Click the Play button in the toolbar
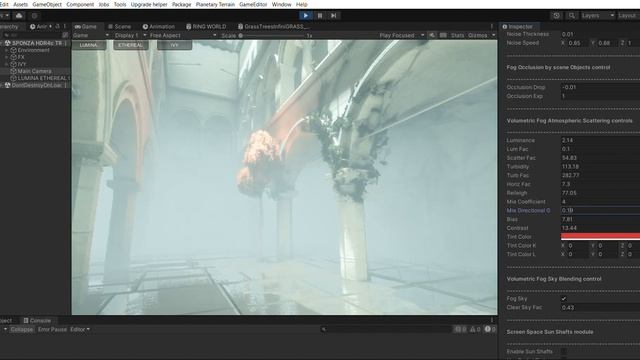640x360 pixels. [305, 16]
